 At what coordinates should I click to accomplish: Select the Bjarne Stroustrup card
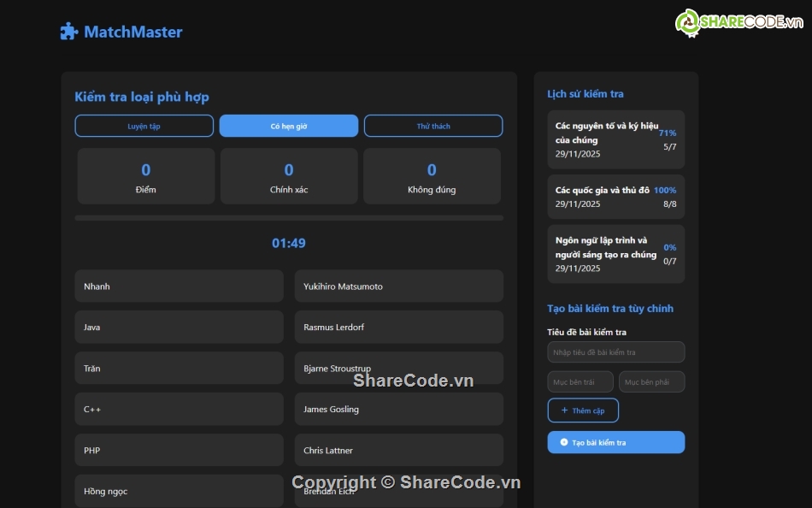pos(398,368)
